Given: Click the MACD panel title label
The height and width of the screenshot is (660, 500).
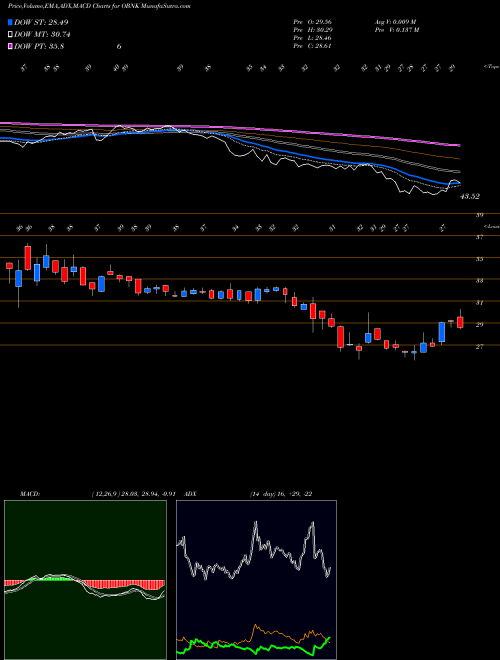Looking at the screenshot, I should coord(30,494).
